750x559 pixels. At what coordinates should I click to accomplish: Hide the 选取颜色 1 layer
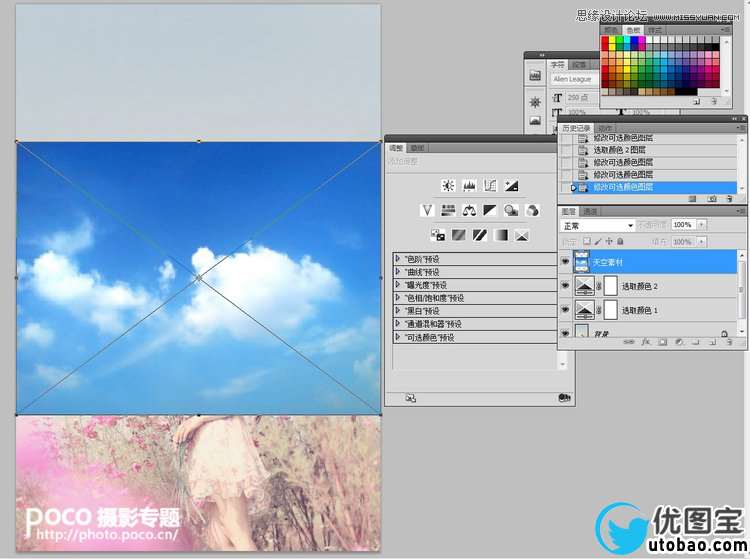565,310
